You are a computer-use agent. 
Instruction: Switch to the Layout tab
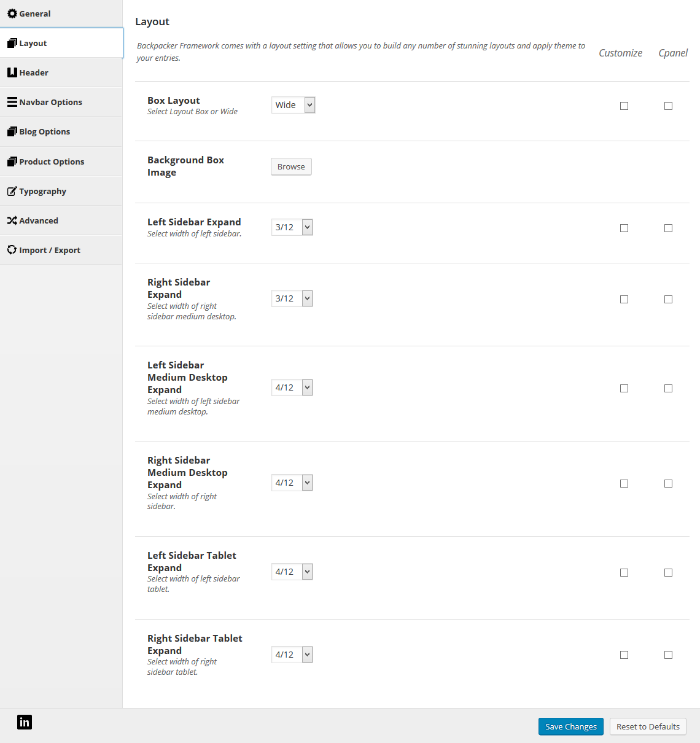[x=61, y=43]
